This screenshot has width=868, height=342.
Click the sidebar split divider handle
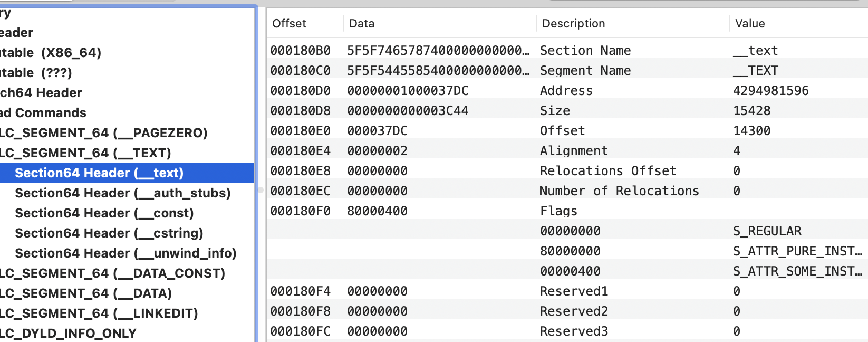[261, 190]
